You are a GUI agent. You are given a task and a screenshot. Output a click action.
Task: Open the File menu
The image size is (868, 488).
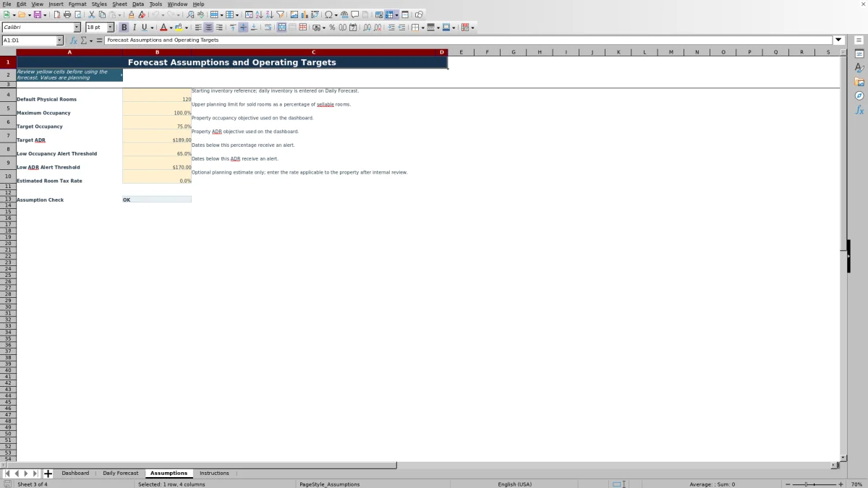tap(7, 4)
